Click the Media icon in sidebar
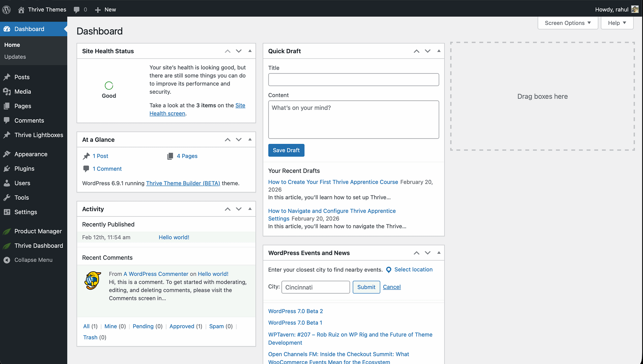Image resolution: width=643 pixels, height=364 pixels. (x=7, y=92)
